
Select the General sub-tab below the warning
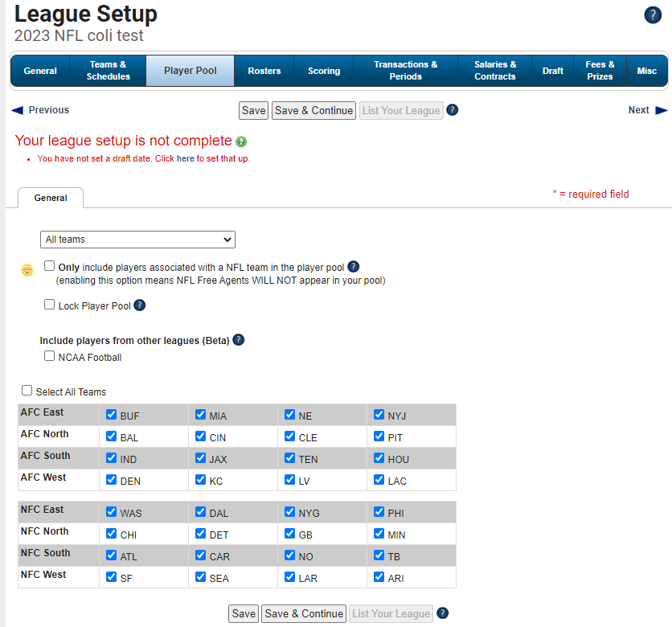pyautogui.click(x=51, y=198)
